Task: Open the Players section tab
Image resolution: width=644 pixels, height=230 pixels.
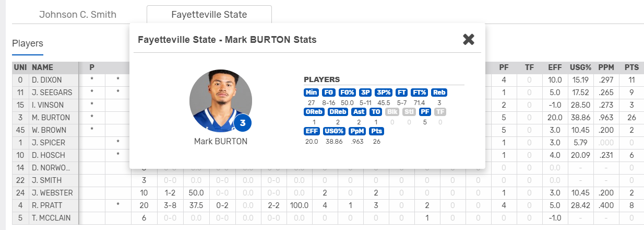Action: coord(28,43)
